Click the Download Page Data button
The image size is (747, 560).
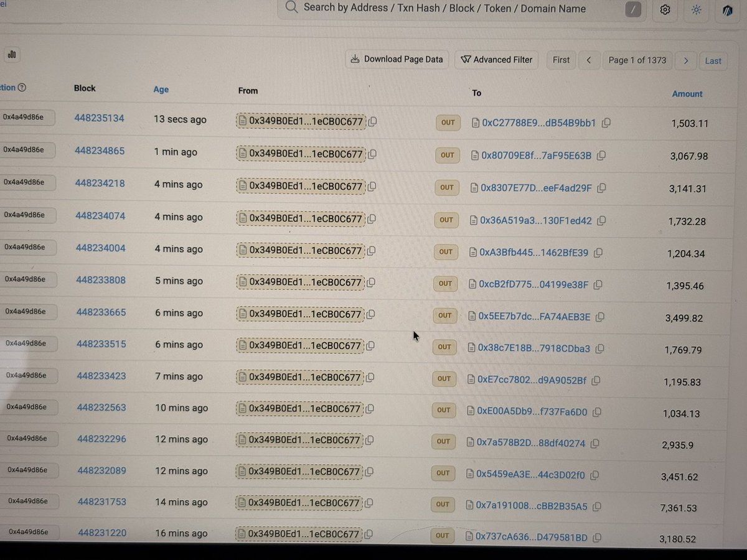[x=397, y=60]
